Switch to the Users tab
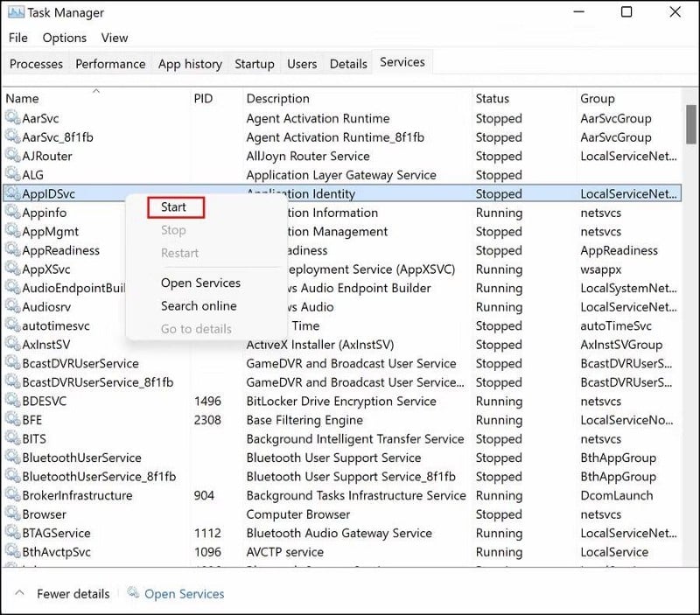 coord(302,64)
